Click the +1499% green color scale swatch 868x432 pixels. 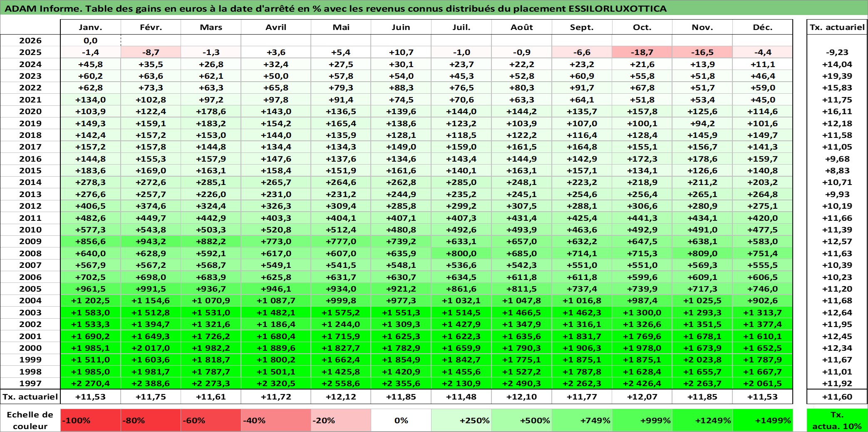763,420
